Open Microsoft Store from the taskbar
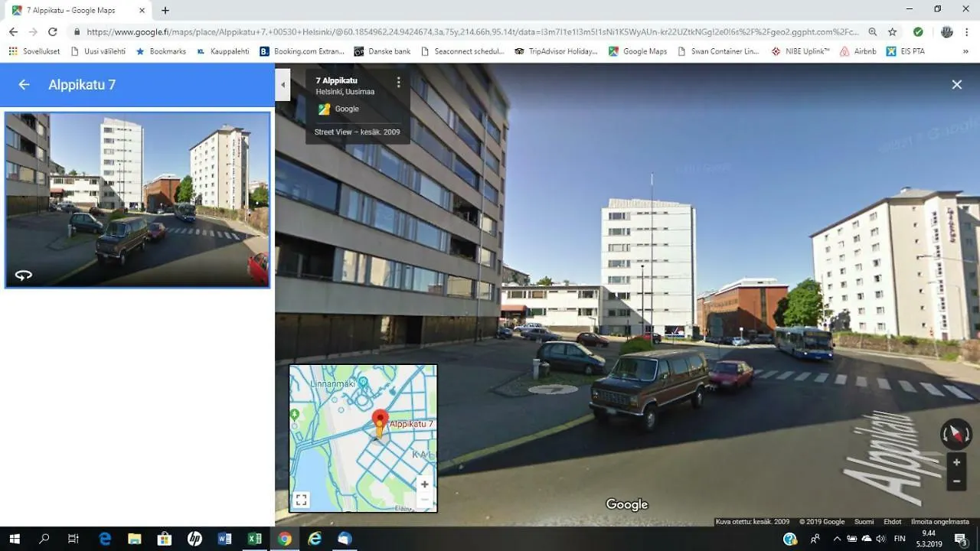Viewport: 980px width, 551px height. [165, 539]
